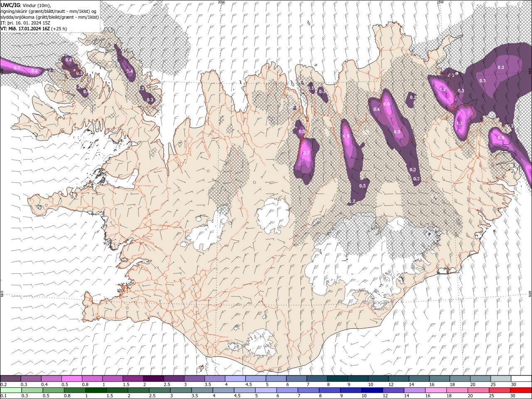Pick the 0.8 swatch in the snow legend
This screenshot has width=532, height=399.
92,379
